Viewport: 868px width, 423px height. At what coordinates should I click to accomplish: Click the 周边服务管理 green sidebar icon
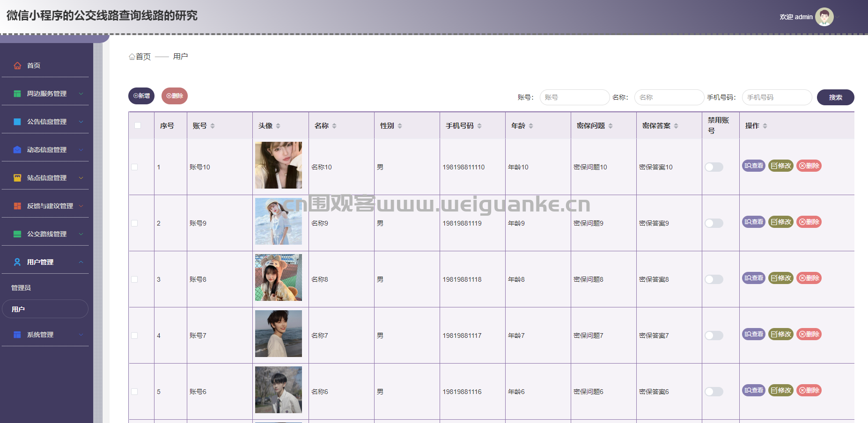[17, 94]
